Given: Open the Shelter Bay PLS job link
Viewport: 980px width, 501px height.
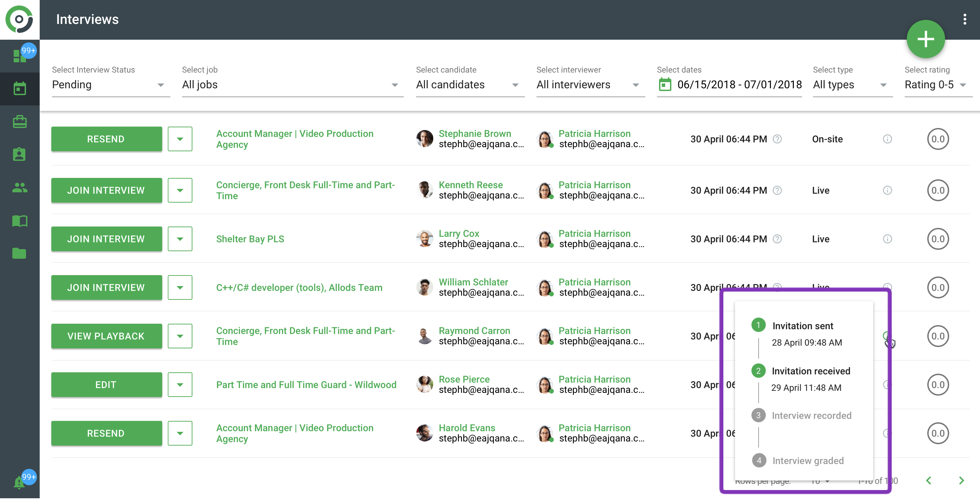Looking at the screenshot, I should tap(250, 239).
